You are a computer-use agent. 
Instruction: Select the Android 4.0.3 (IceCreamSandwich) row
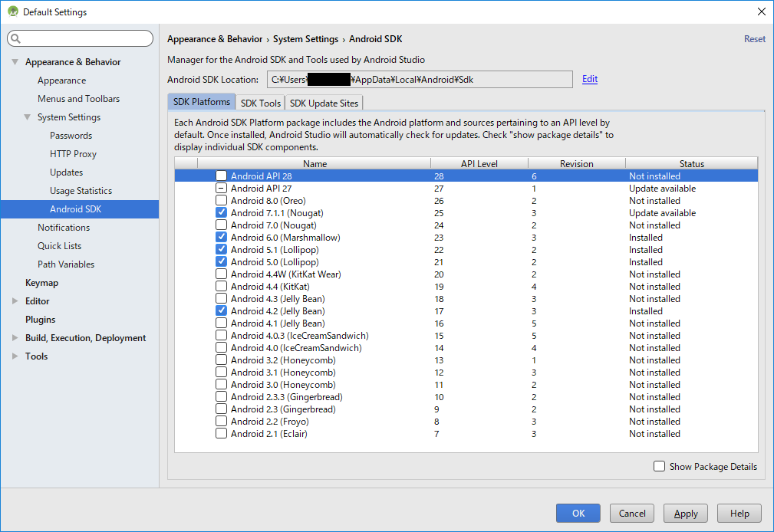click(x=466, y=335)
